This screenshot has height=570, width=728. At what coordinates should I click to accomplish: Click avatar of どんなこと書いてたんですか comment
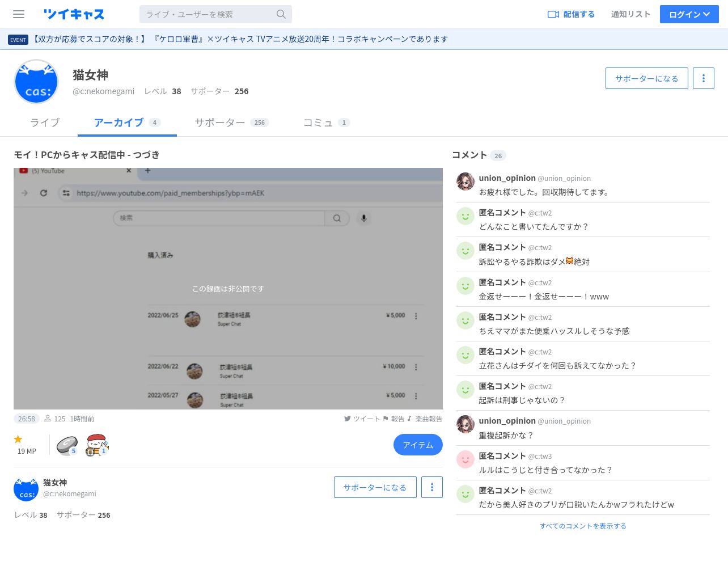pos(465,216)
